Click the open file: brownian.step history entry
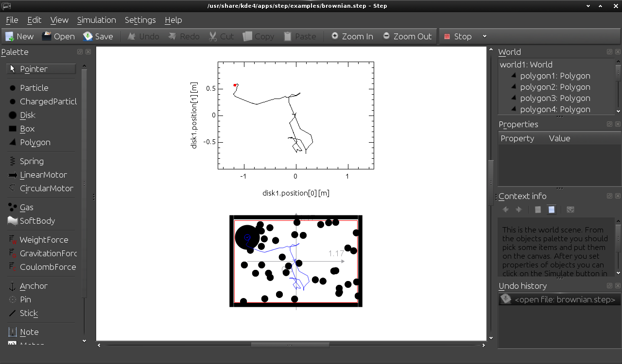This screenshot has height=364, width=622. pos(559,299)
